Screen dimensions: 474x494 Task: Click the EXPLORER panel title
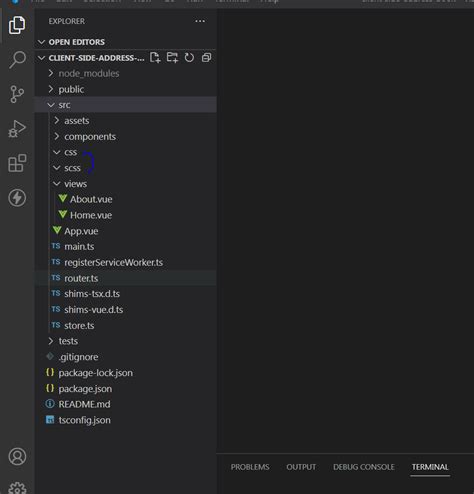coord(67,21)
